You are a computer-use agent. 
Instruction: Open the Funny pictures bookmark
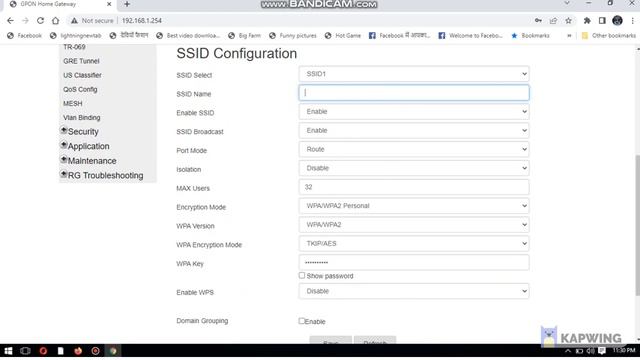(x=293, y=36)
